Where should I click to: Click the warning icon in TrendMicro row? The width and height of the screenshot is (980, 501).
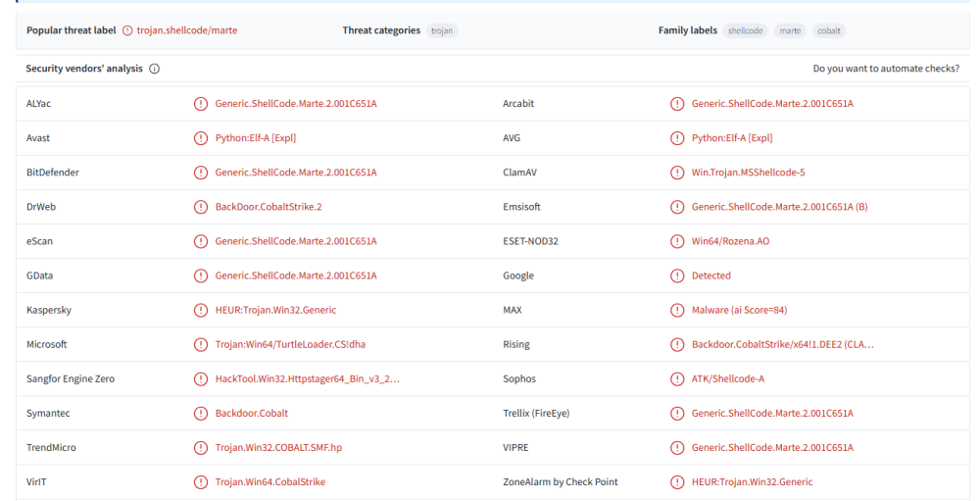[201, 448]
